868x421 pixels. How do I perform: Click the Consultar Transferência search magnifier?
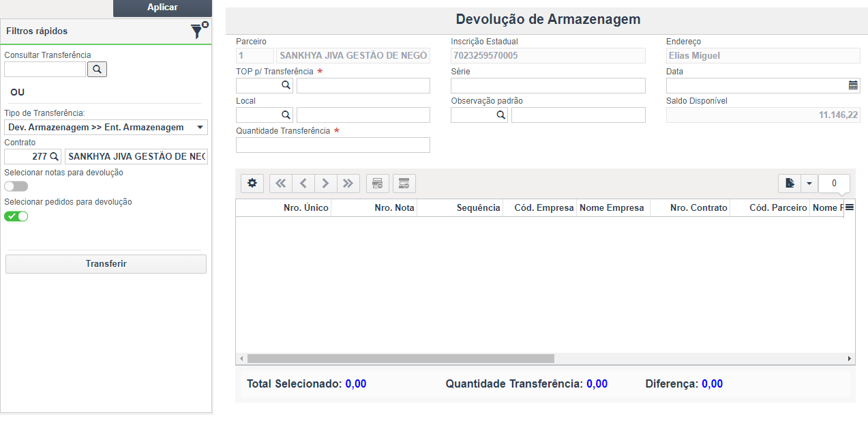tap(97, 69)
